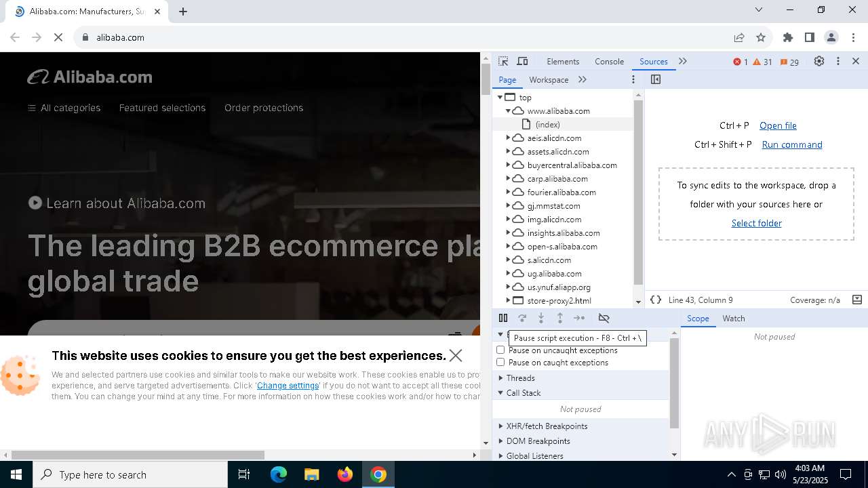
Task: Expand aeis.alicdn.com tree node
Action: 508,138
